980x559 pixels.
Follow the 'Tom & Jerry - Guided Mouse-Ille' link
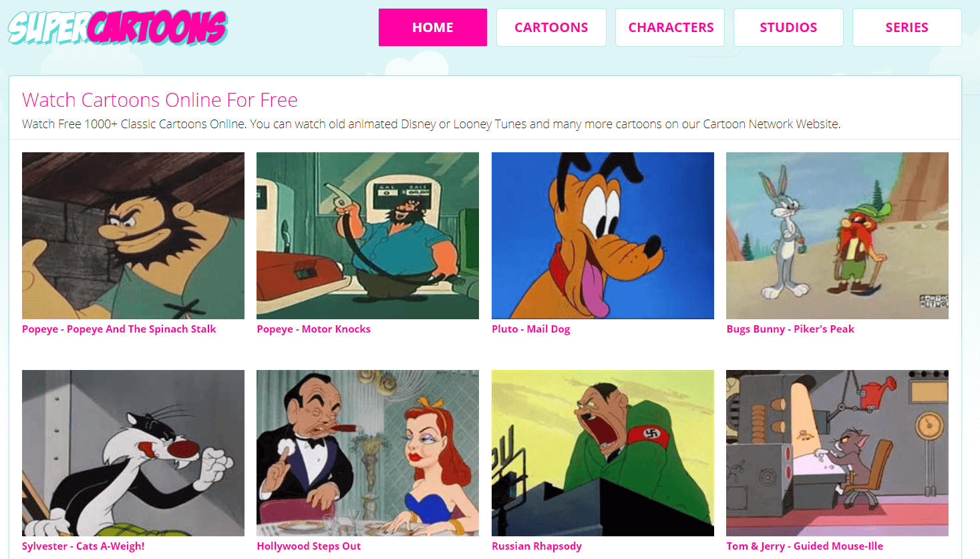click(805, 546)
